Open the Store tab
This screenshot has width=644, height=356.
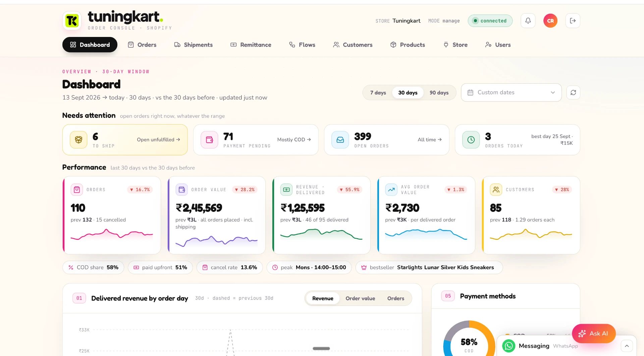click(x=455, y=45)
